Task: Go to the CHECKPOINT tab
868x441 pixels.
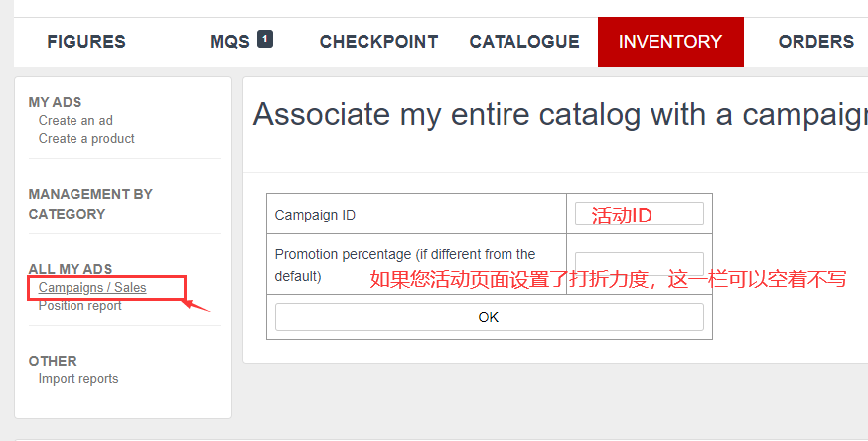Action: coord(378,42)
